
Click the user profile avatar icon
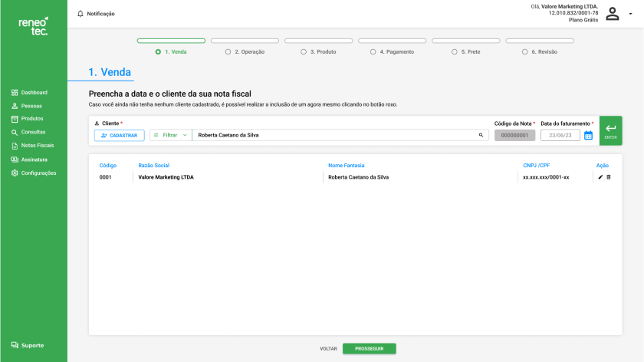(x=612, y=14)
